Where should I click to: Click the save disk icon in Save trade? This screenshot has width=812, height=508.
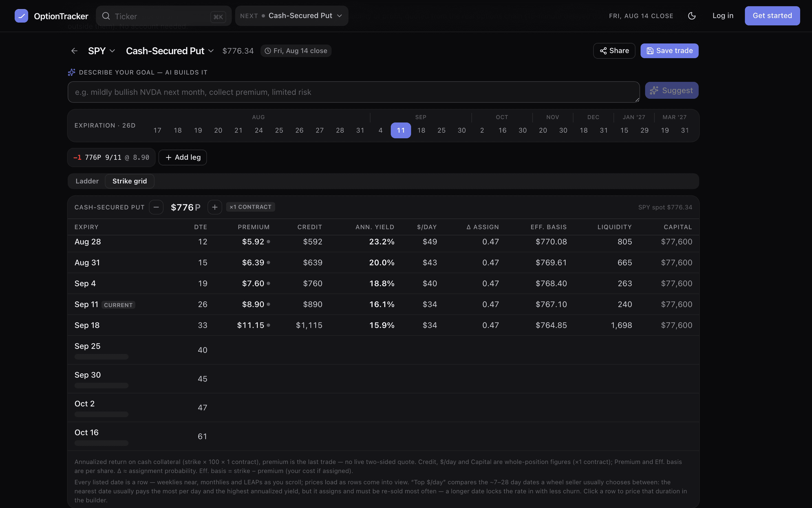(x=650, y=51)
